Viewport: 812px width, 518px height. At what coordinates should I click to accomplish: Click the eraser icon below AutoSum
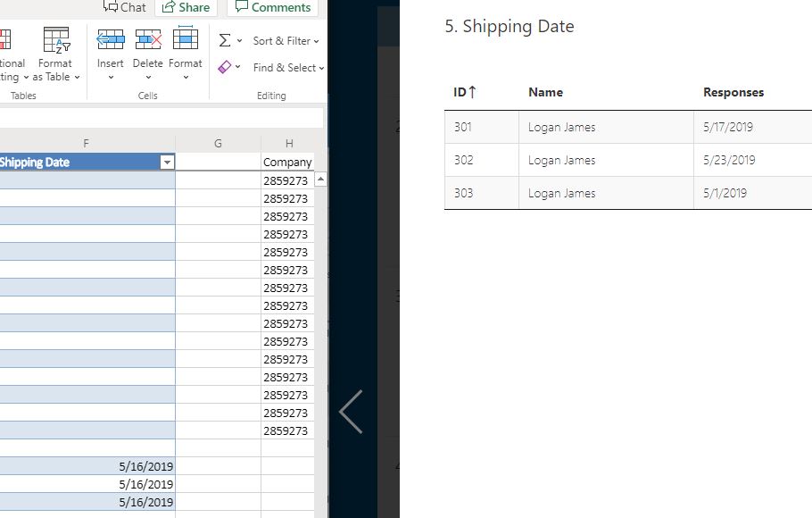point(226,67)
